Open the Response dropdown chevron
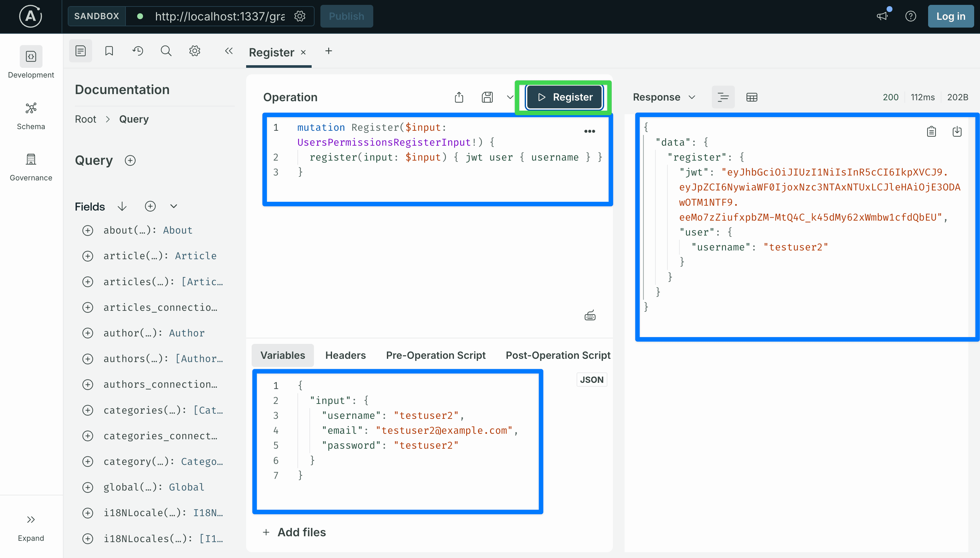Screen dimensions: 980x558 tap(692, 97)
